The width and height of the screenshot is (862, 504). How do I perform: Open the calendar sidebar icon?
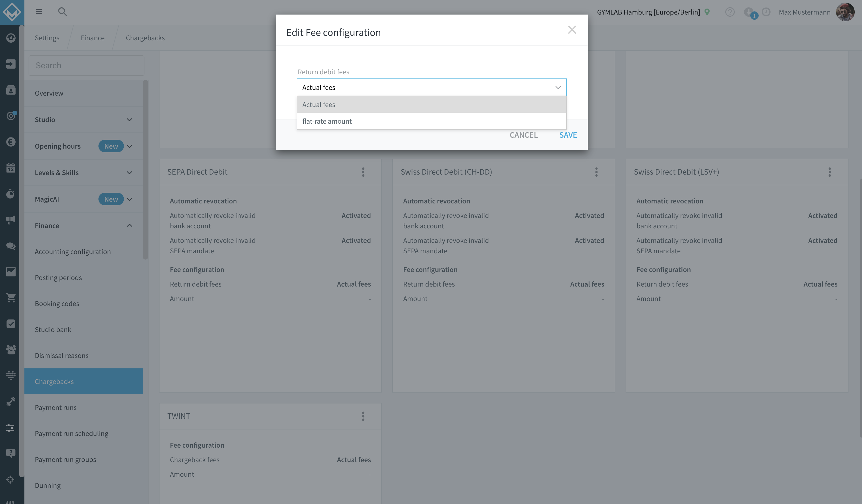(x=11, y=168)
